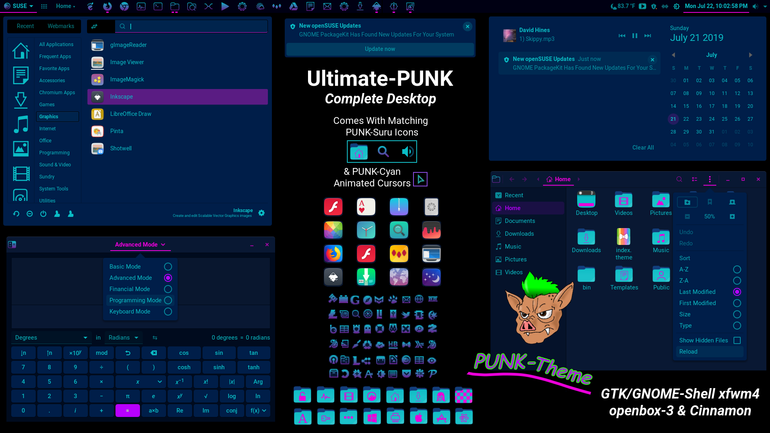Click the Firefox icon in the icon showcase
The width and height of the screenshot is (770, 433).
pyautogui.click(x=333, y=254)
